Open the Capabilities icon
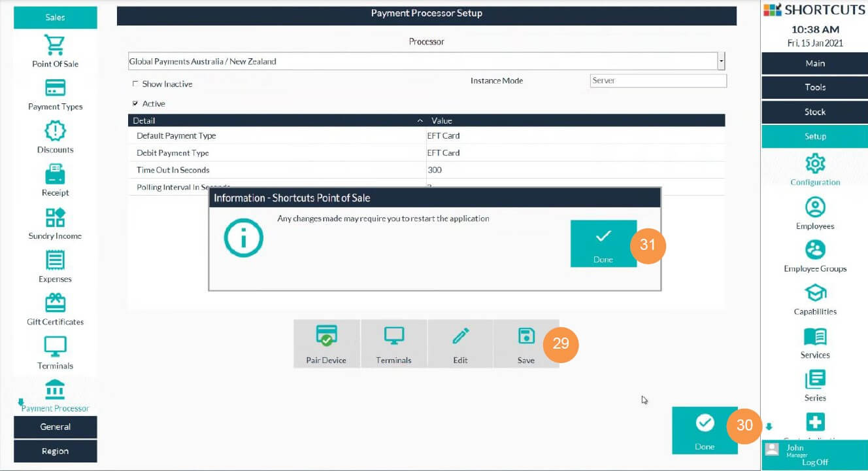The image size is (868, 471). [815, 293]
